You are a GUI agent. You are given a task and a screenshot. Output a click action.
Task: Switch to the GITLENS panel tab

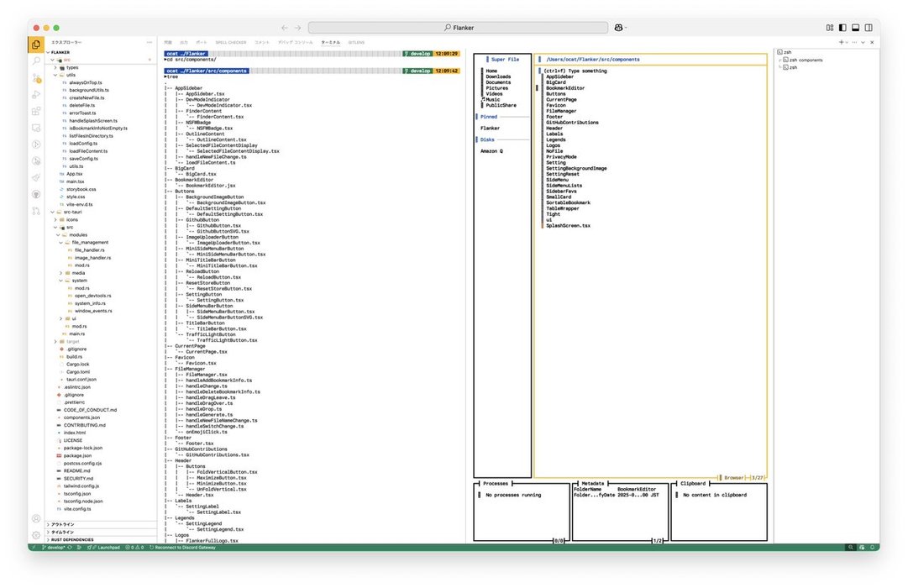pyautogui.click(x=356, y=41)
